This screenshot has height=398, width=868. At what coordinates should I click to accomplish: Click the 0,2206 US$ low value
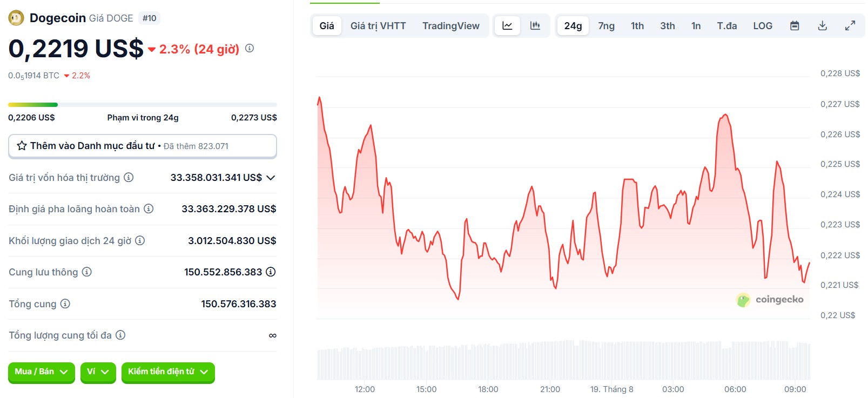(31, 118)
